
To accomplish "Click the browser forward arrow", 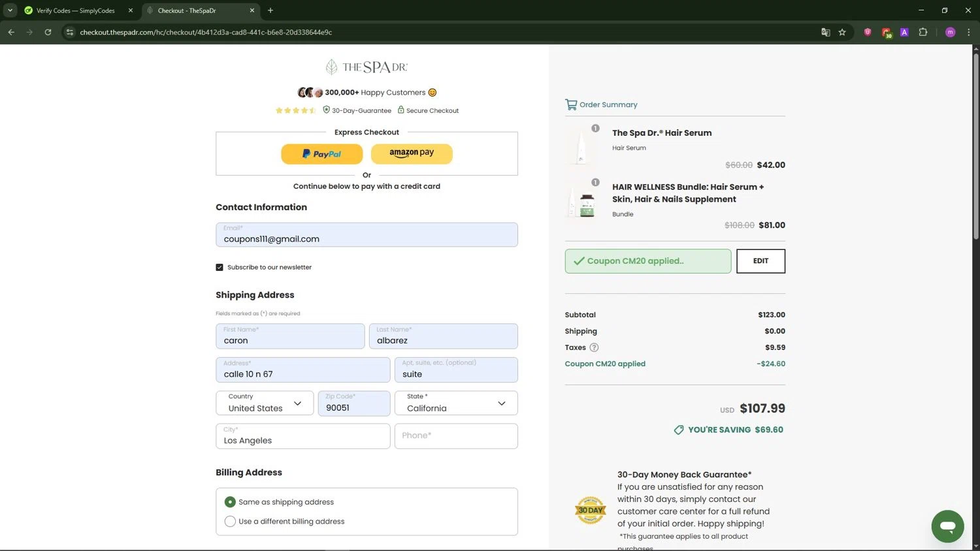I will pyautogui.click(x=29, y=32).
